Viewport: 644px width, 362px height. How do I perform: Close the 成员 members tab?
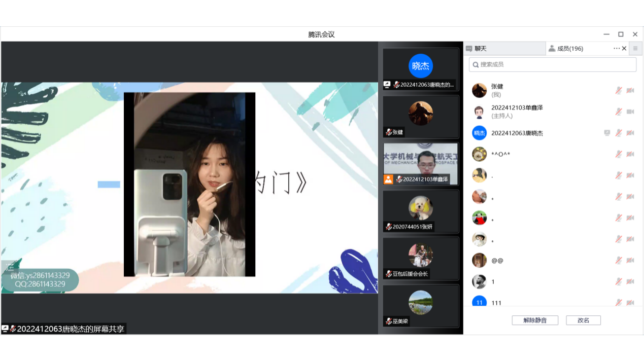[624, 49]
